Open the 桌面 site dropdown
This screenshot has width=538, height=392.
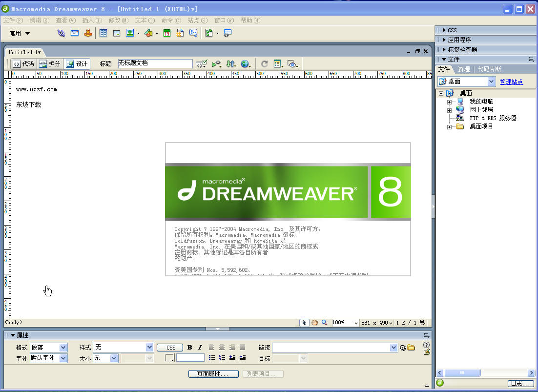click(x=491, y=82)
